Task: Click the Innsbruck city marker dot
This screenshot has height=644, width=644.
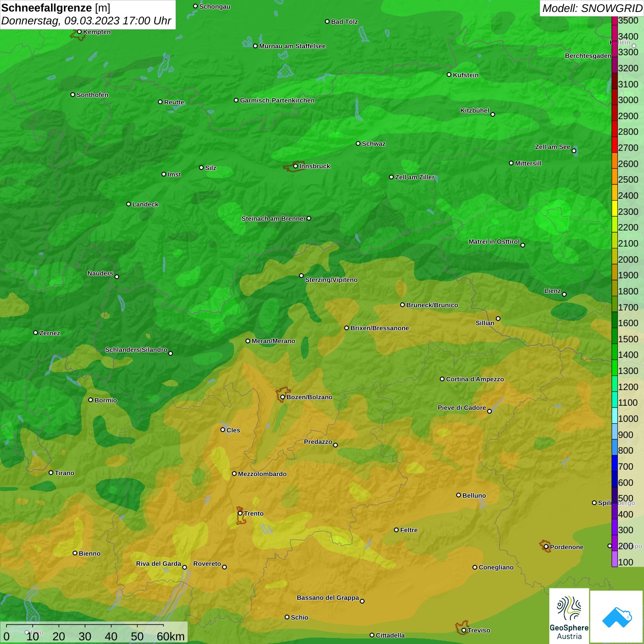Action: (295, 166)
